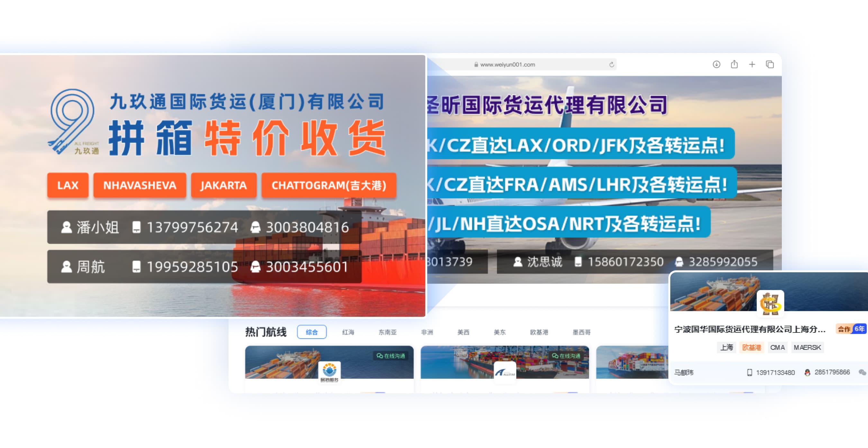Open a new tab with the plus icon
The image size is (868, 448).
752,64
